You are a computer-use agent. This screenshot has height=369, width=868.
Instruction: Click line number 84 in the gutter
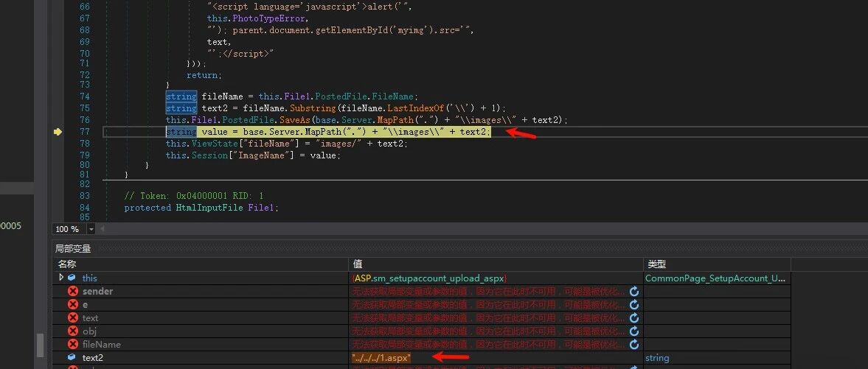point(84,208)
